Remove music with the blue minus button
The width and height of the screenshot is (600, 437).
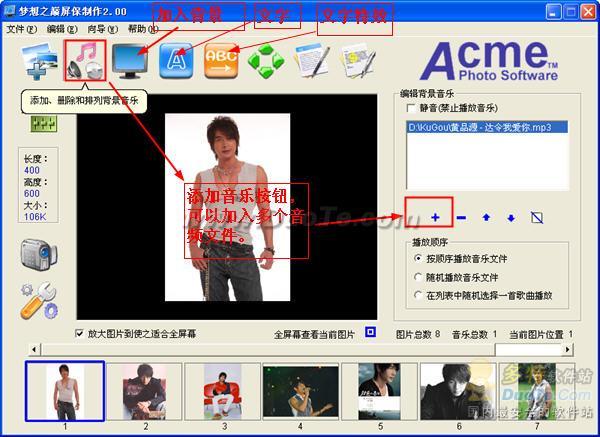click(461, 218)
